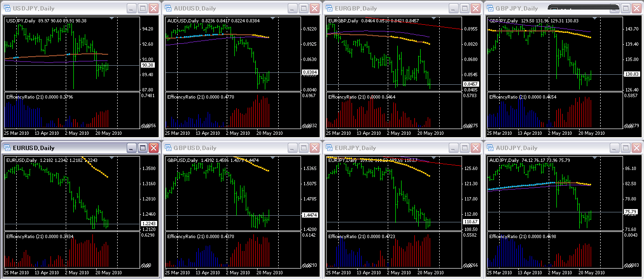Click EfficencyRatio (21) 0.0000 0.3934 indicator label
The width and height of the screenshot is (644, 280).
(x=40, y=236)
